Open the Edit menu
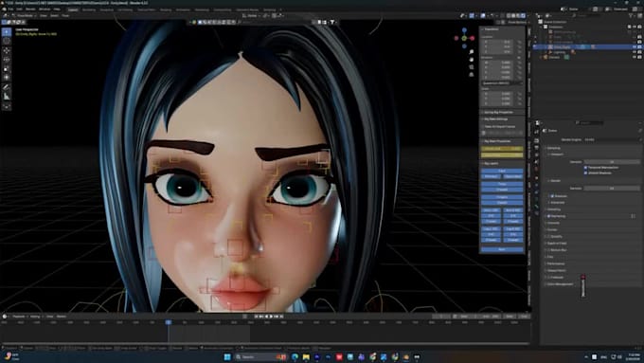644x363 pixels. pos(19,9)
